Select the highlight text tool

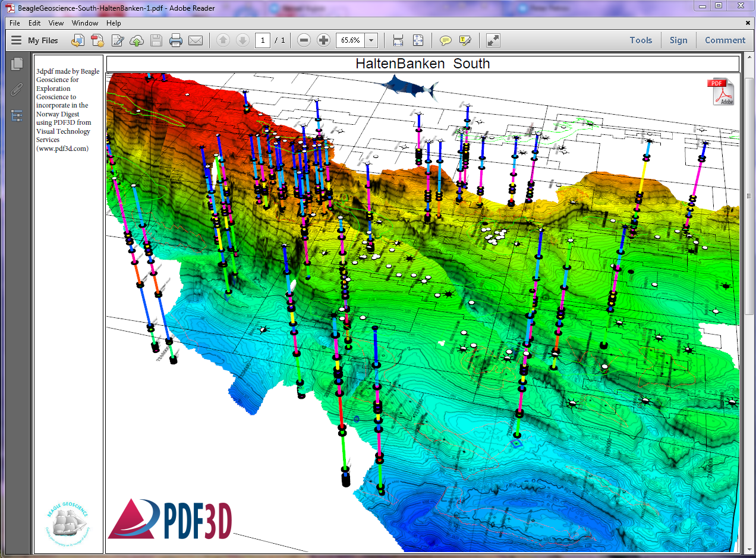465,40
